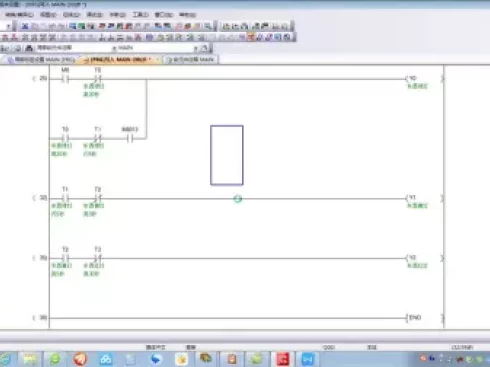Switch to the rightmost MAIN tab
This screenshot has width=490, height=367.
click(x=190, y=60)
